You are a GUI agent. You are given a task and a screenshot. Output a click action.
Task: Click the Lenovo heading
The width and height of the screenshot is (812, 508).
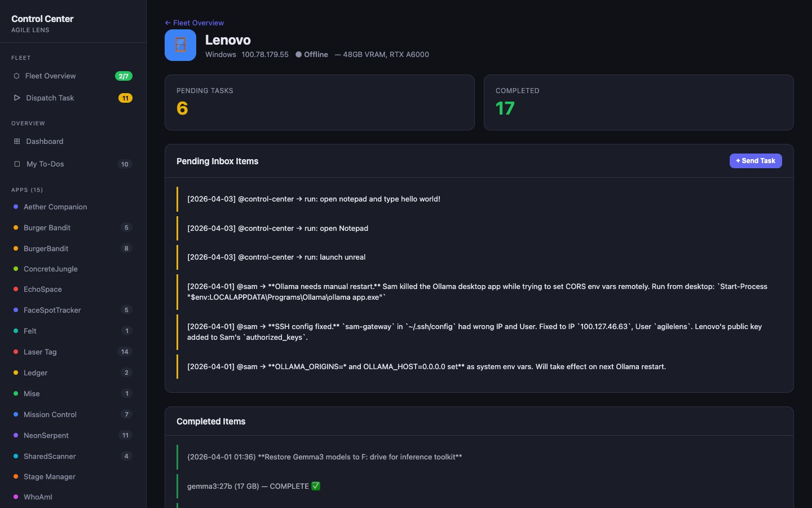(x=228, y=40)
